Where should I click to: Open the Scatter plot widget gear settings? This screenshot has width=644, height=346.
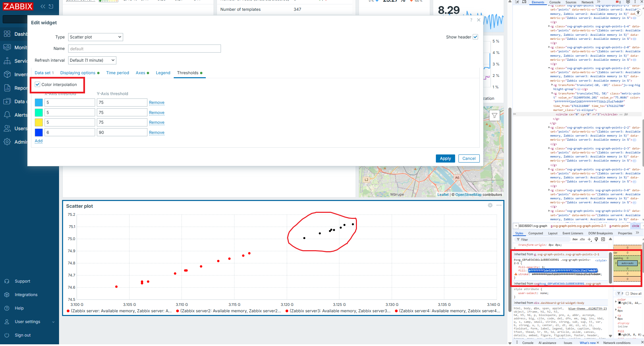[x=490, y=205]
